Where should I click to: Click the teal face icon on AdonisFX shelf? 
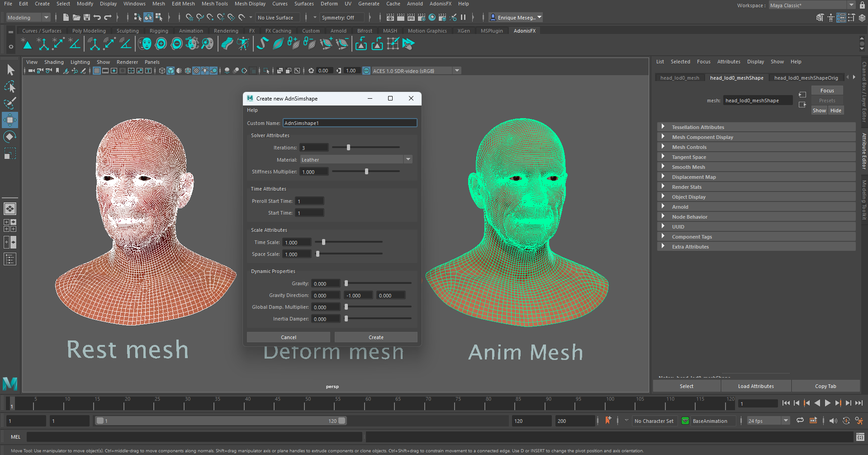(x=145, y=44)
